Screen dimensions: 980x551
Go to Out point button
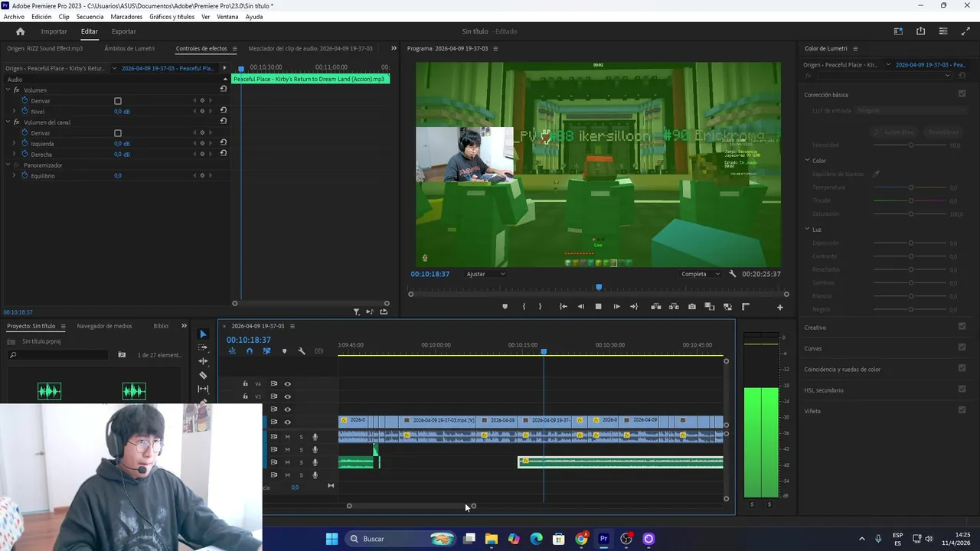click(x=634, y=307)
